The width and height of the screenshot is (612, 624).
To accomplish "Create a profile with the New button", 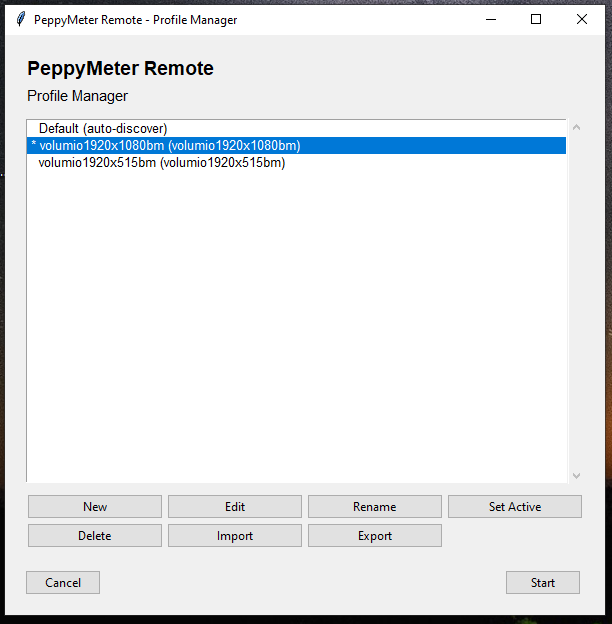I will (x=95, y=507).
